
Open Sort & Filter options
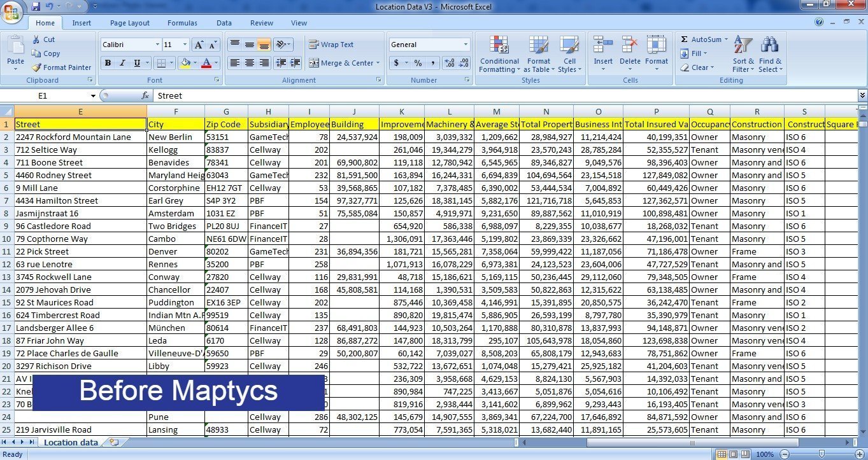[743, 54]
